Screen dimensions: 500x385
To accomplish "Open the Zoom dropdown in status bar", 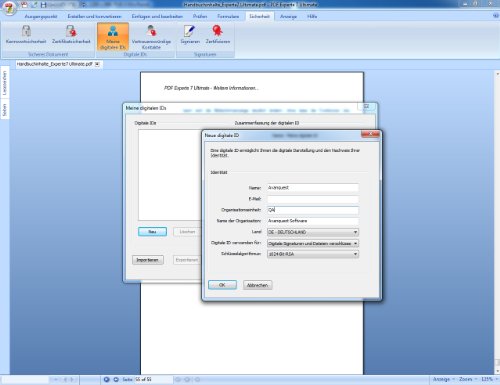I will coord(467,379).
